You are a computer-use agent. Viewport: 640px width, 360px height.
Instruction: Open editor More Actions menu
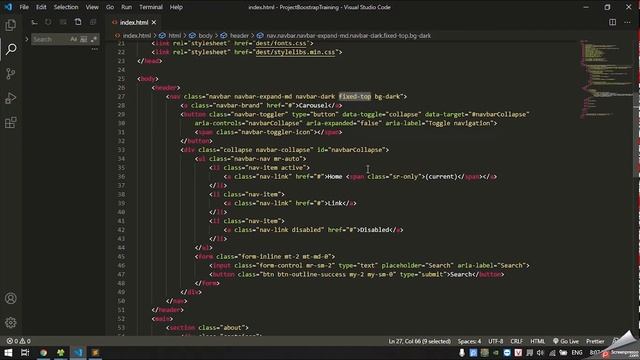[x=627, y=22]
